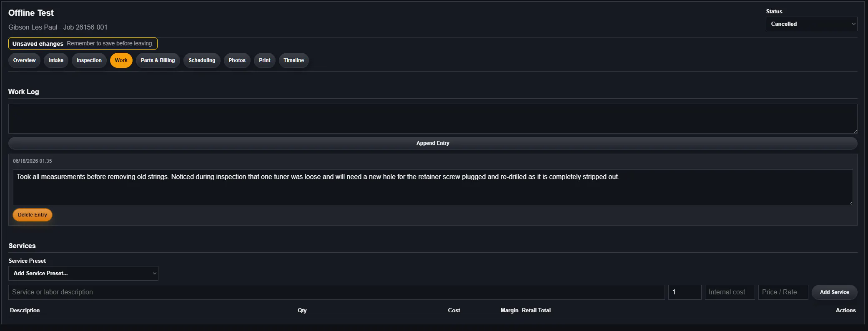
Task: Open the Print tab
Action: coord(265,60)
